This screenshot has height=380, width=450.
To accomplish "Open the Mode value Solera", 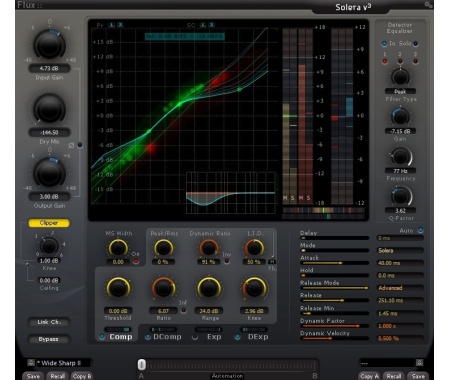I will point(400,250).
